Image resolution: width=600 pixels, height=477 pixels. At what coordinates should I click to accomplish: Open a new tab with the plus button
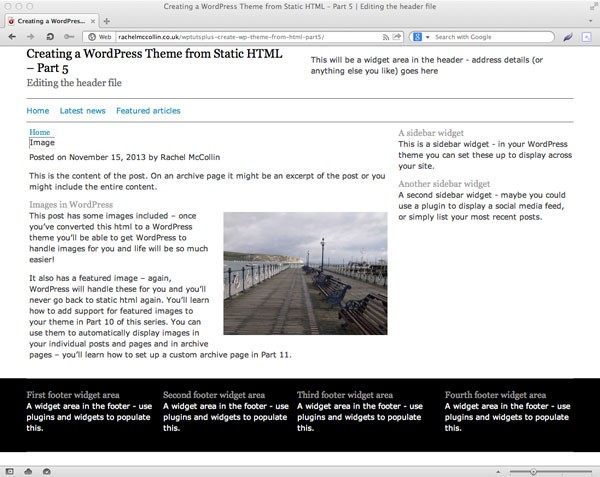107,21
